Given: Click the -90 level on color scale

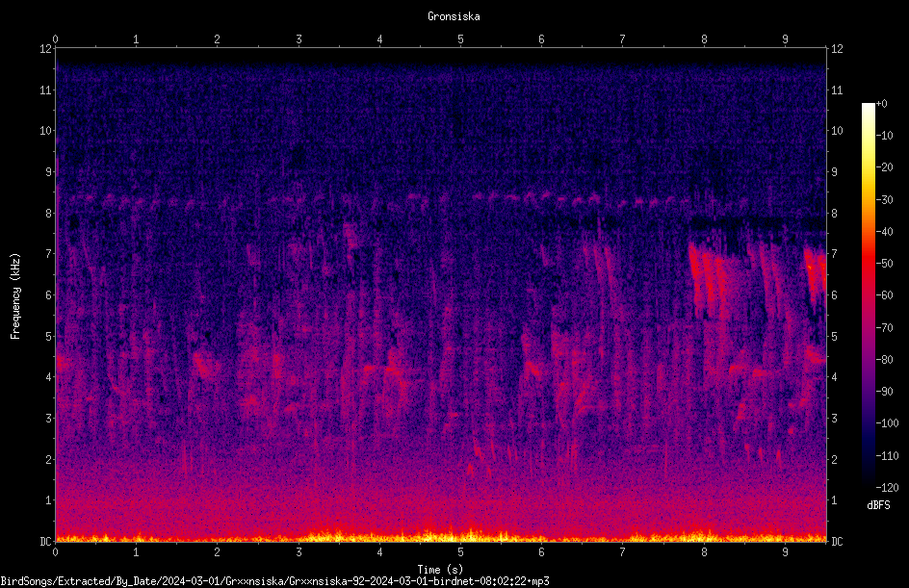Looking at the screenshot, I should [884, 391].
